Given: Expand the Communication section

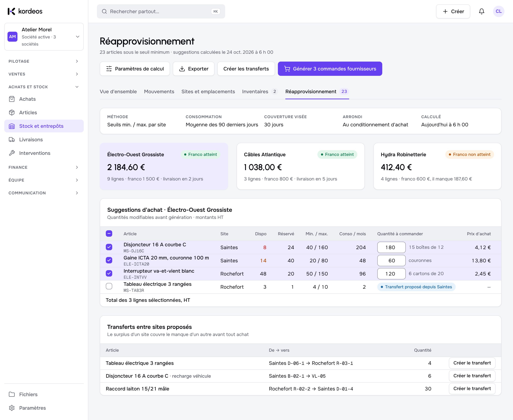Looking at the screenshot, I should pyautogui.click(x=44, y=193).
